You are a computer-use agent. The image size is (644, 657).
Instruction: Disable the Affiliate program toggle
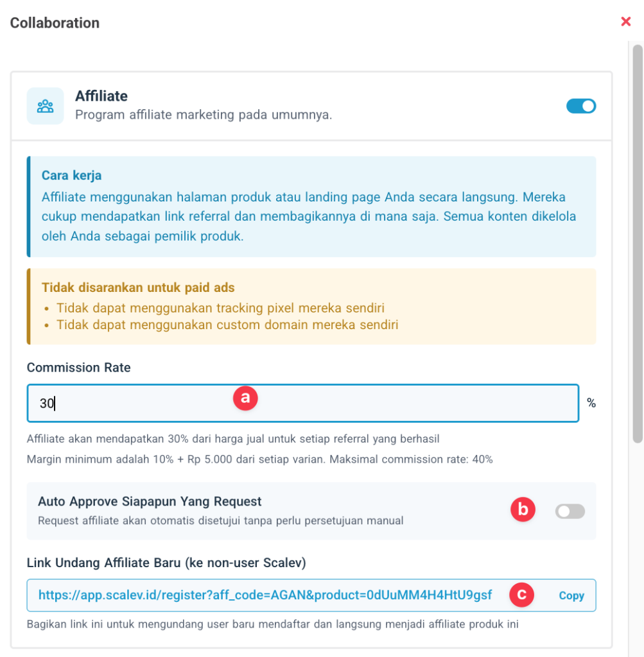[x=580, y=106]
